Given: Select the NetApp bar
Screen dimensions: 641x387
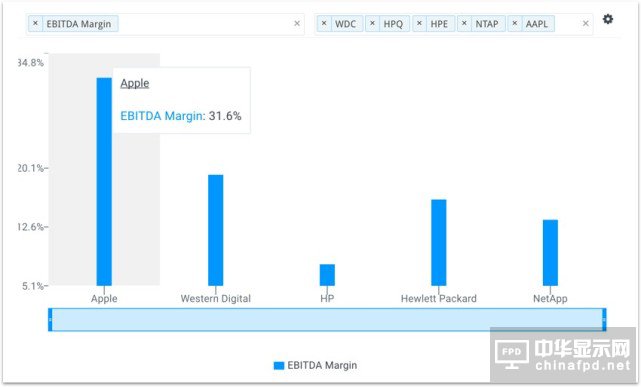Looking at the screenshot, I should click(x=550, y=253).
